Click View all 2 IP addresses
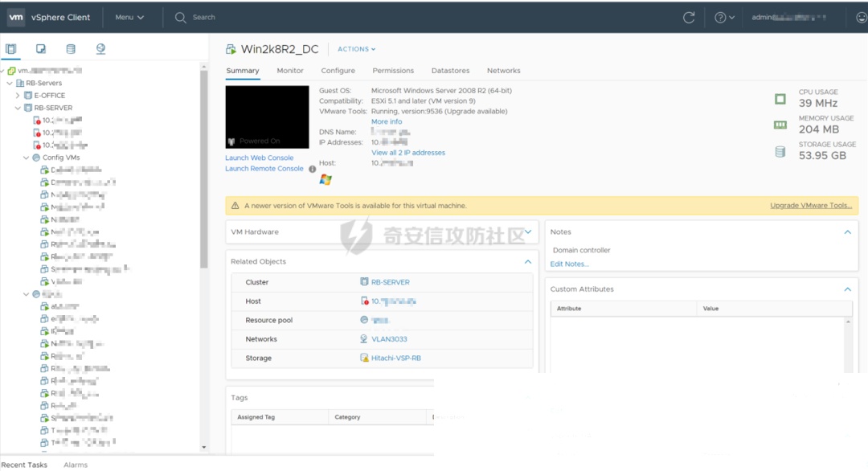The image size is (868, 471). click(x=408, y=152)
